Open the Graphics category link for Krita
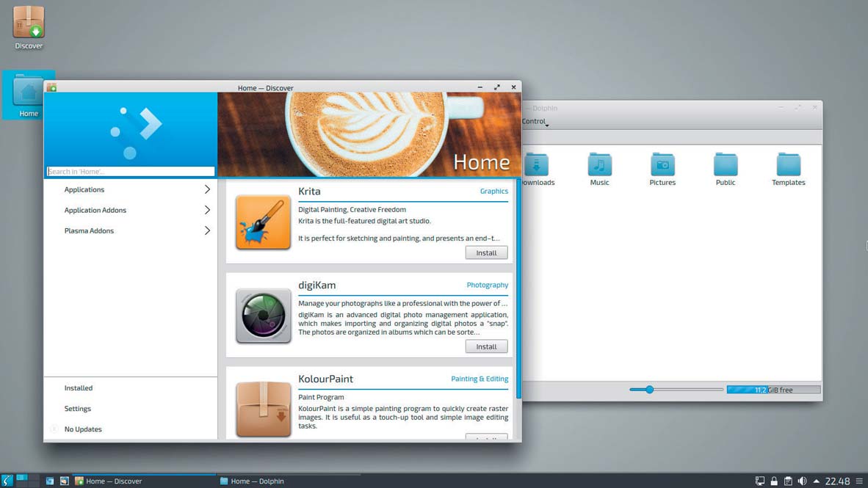868x488 pixels. (x=493, y=191)
